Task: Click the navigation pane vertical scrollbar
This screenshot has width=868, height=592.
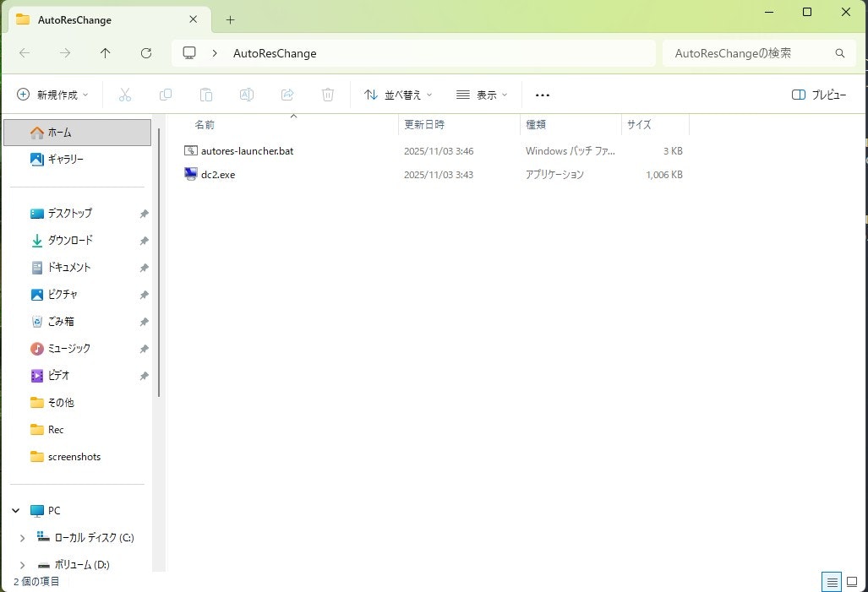Action: pyautogui.click(x=159, y=263)
